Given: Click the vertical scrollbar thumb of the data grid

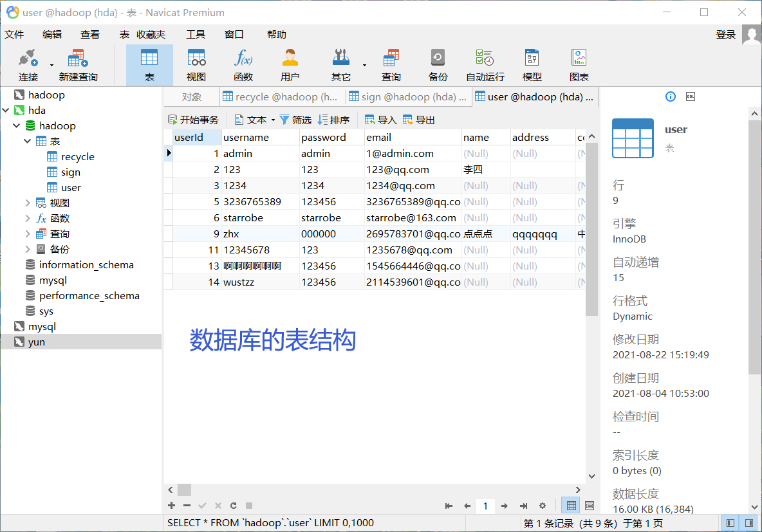Looking at the screenshot, I should [591, 229].
